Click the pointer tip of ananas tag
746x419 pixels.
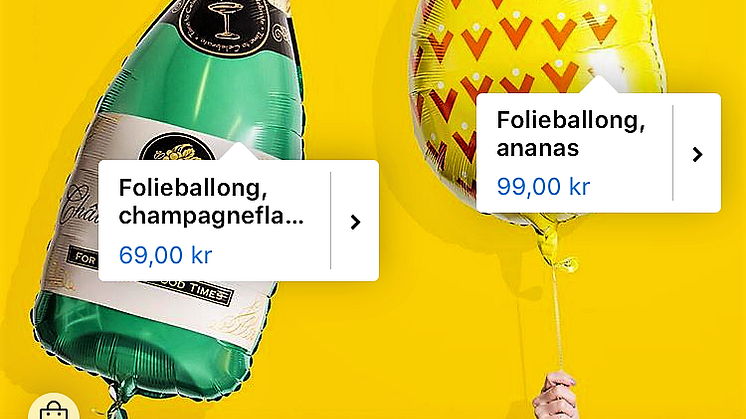coord(599,84)
